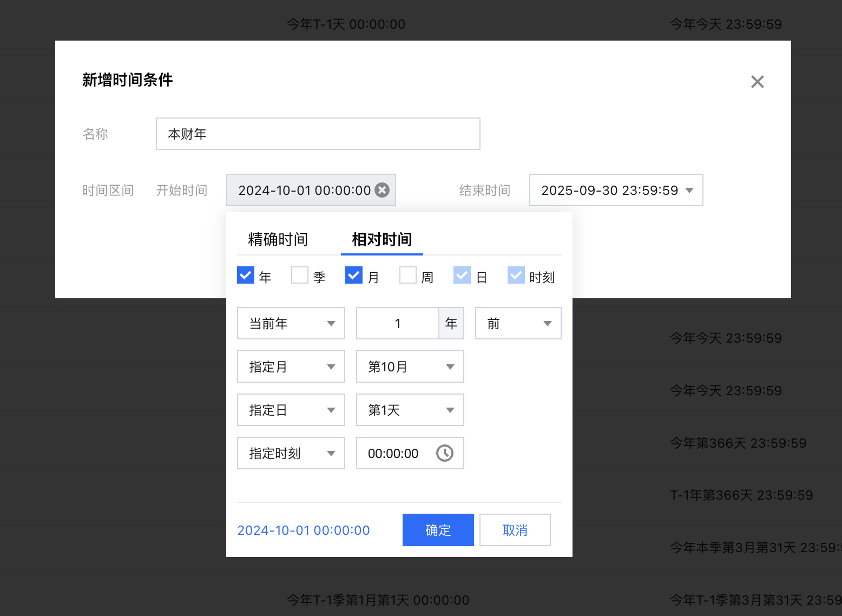This screenshot has width=842, height=616.
Task: Switch to the 精确时间 tab
Action: (278, 239)
